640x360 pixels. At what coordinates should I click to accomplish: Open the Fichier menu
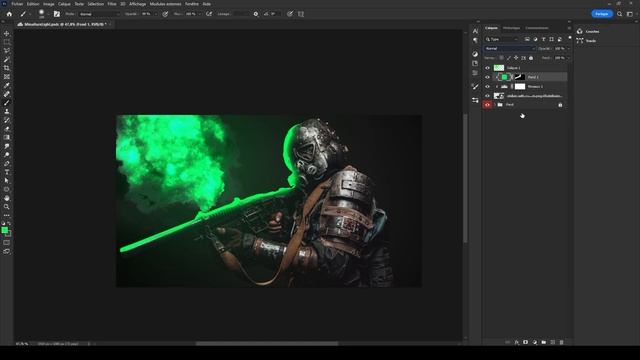(17, 4)
